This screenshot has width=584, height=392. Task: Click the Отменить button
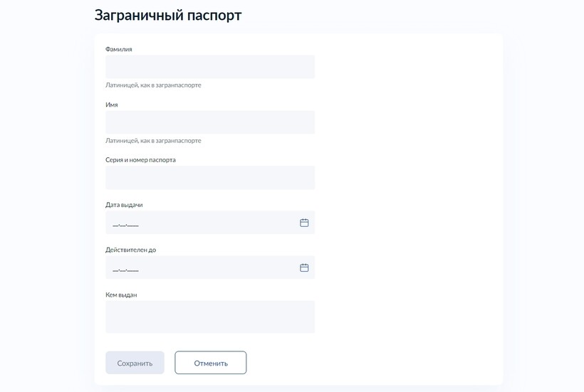click(210, 363)
